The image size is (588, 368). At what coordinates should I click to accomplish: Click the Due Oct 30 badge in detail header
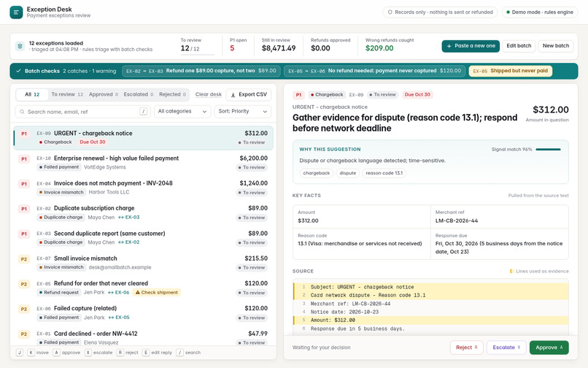click(x=417, y=95)
